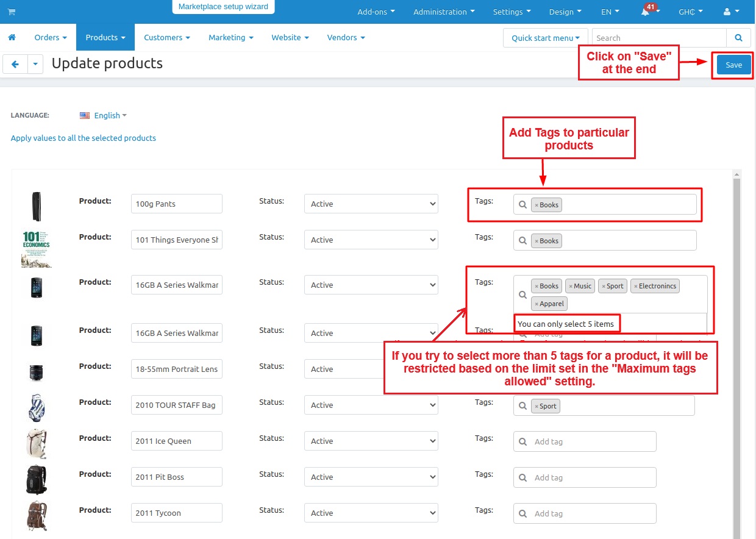The height and width of the screenshot is (539, 756).
Task: Open the user account icon menu
Action: pos(730,12)
